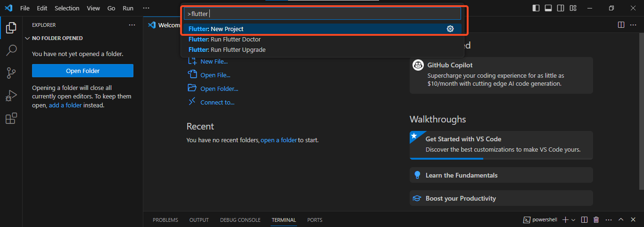Viewport: 644px width, 227px height.
Task: Open the overflow menu ellipsis in menu bar
Action: pos(146,8)
